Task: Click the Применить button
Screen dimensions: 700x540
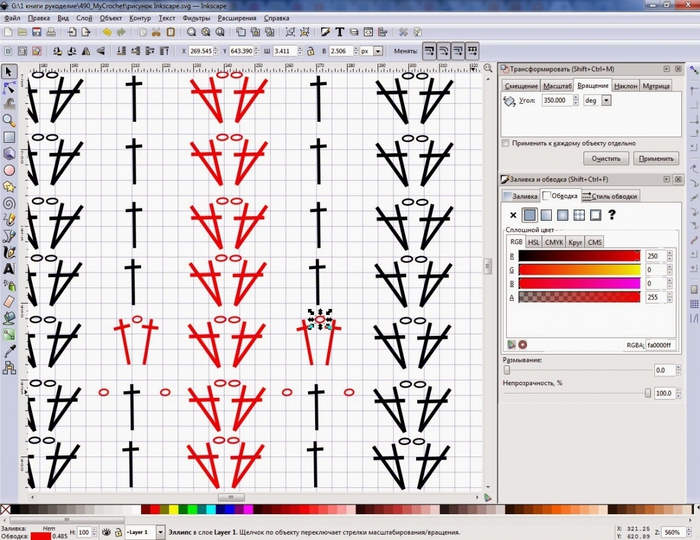Action: 656,158
